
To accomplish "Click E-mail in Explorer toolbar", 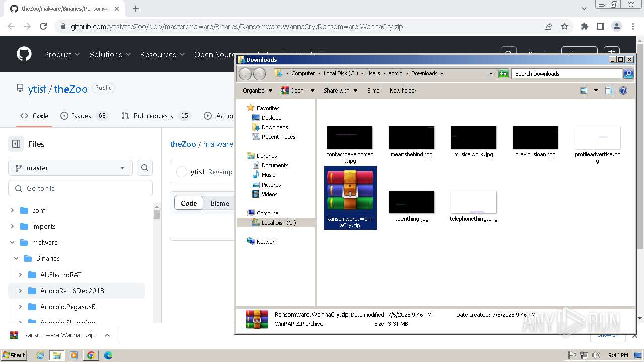I will pos(374,90).
